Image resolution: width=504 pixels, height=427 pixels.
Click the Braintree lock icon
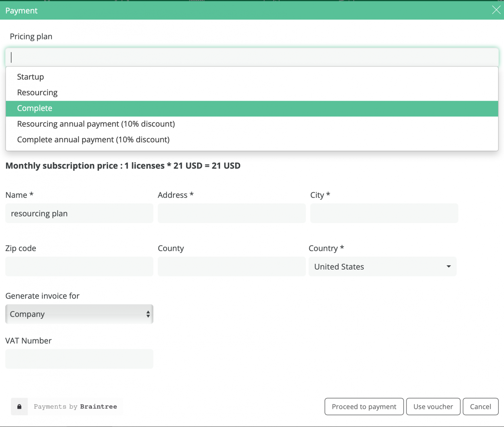click(x=19, y=407)
